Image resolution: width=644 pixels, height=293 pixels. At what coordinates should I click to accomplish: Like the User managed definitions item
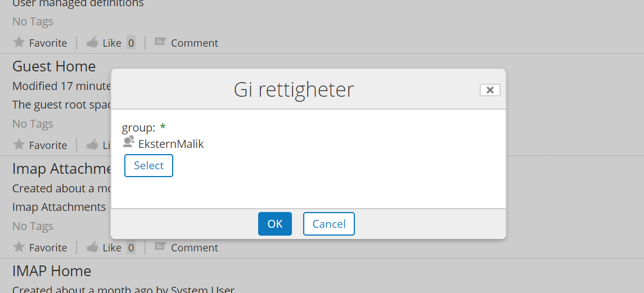[104, 43]
